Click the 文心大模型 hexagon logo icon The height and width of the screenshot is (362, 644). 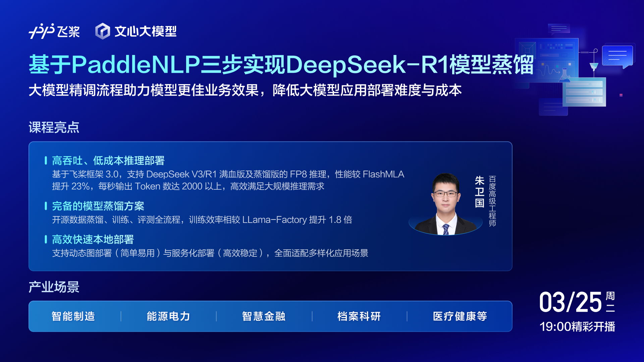(x=103, y=31)
